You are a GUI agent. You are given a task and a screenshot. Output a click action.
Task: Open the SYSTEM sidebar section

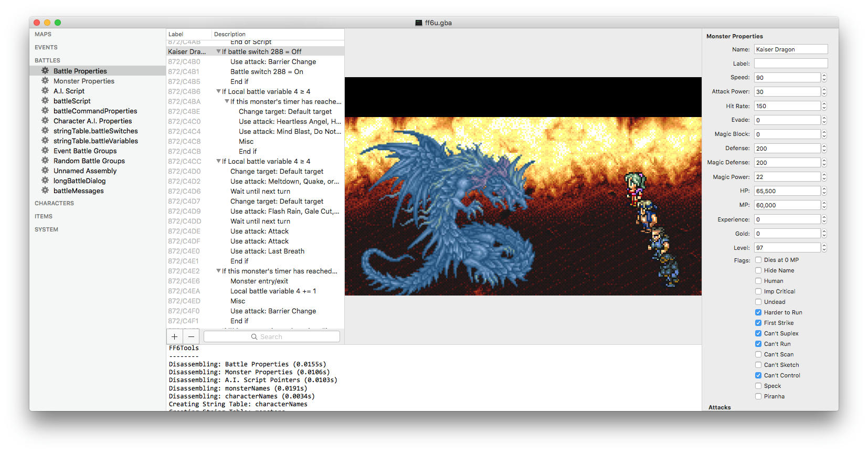(x=46, y=229)
